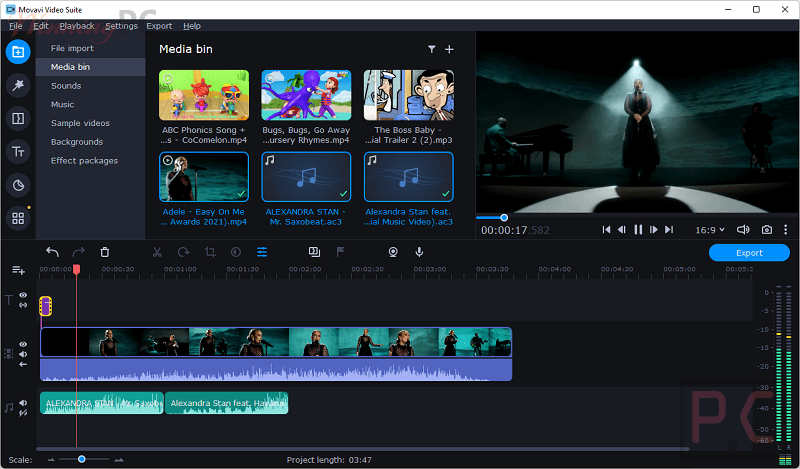Viewport: 800px width, 469px height.
Task: Click the Add track icon
Action: [x=18, y=270]
